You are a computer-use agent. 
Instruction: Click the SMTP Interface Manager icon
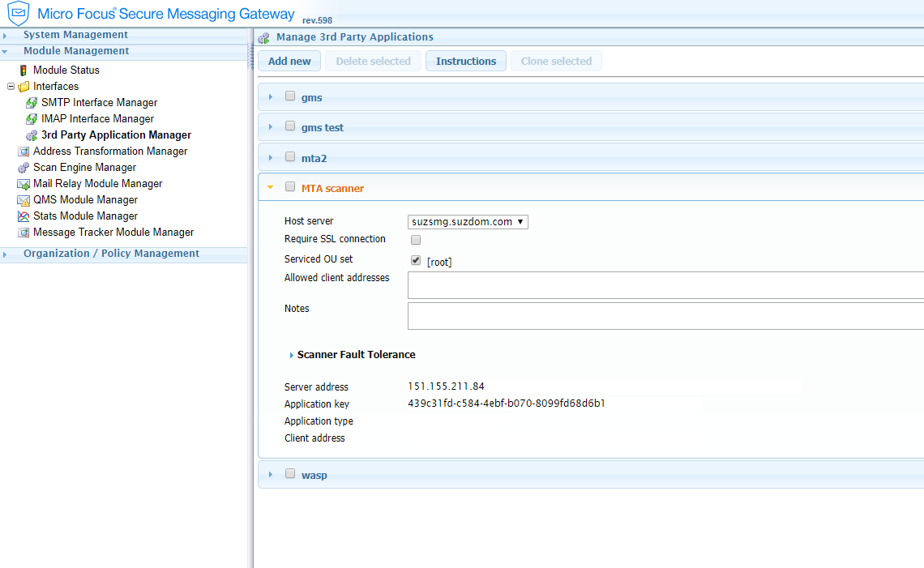(x=32, y=103)
